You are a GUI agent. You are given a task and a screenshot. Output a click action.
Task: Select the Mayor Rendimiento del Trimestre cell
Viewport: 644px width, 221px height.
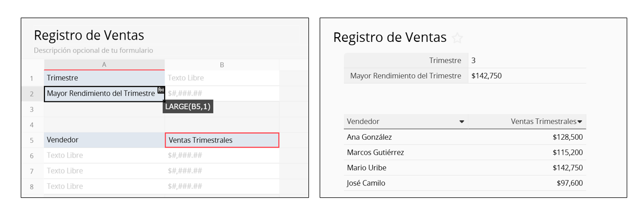pyautogui.click(x=101, y=94)
